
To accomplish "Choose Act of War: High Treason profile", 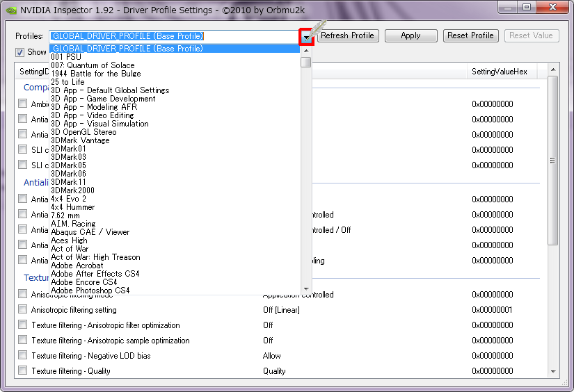I will coord(175,257).
